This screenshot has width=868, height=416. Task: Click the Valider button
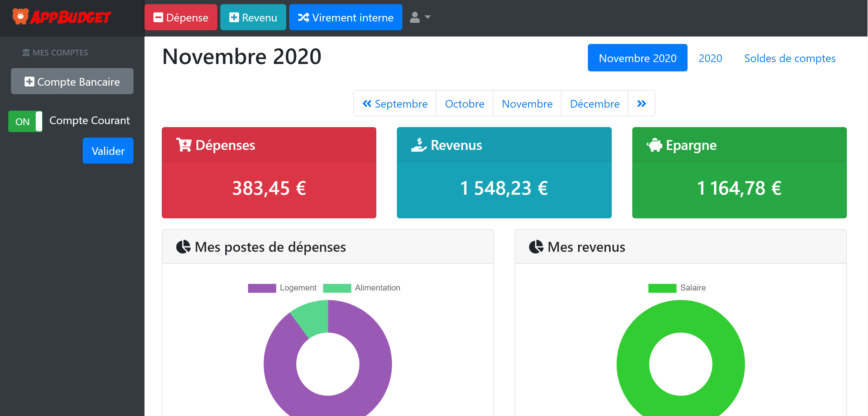coord(108,150)
